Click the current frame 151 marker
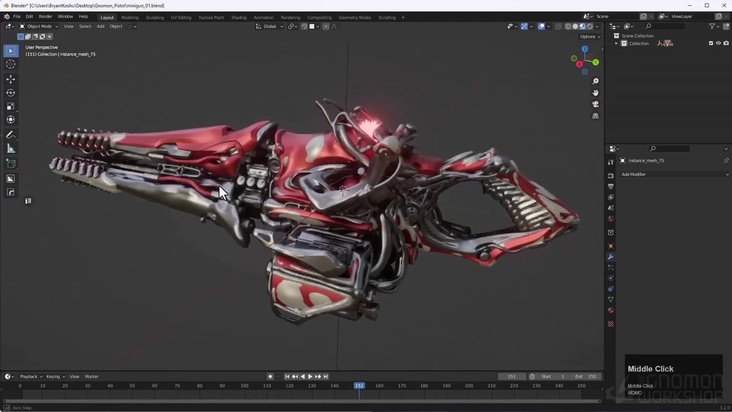732x412 pixels. pos(359,386)
